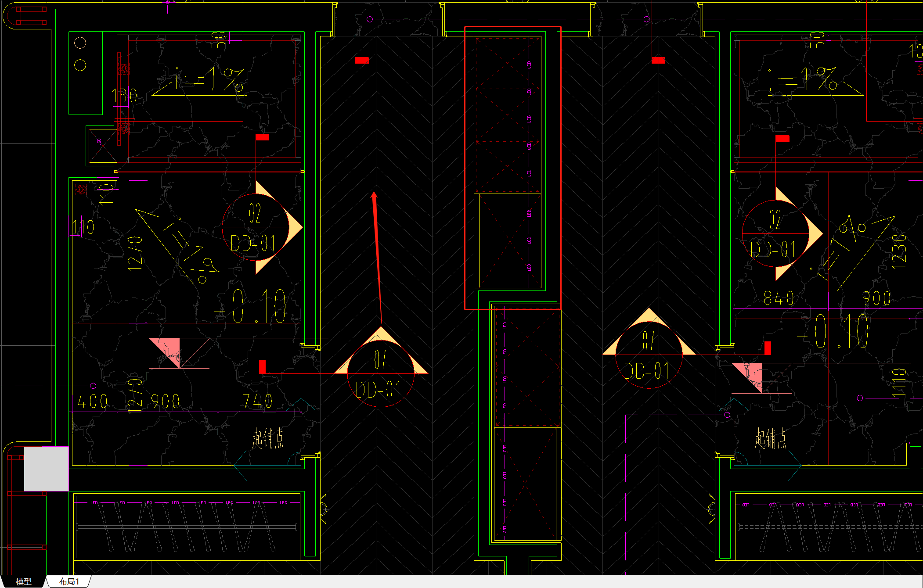Select the -0.10 elevation text in the left room
Viewport: 923px width, 588px height.
(x=251, y=306)
